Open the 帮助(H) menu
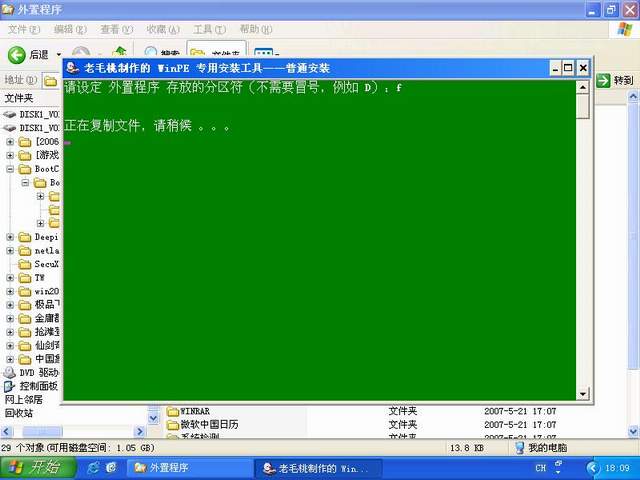 point(256,29)
